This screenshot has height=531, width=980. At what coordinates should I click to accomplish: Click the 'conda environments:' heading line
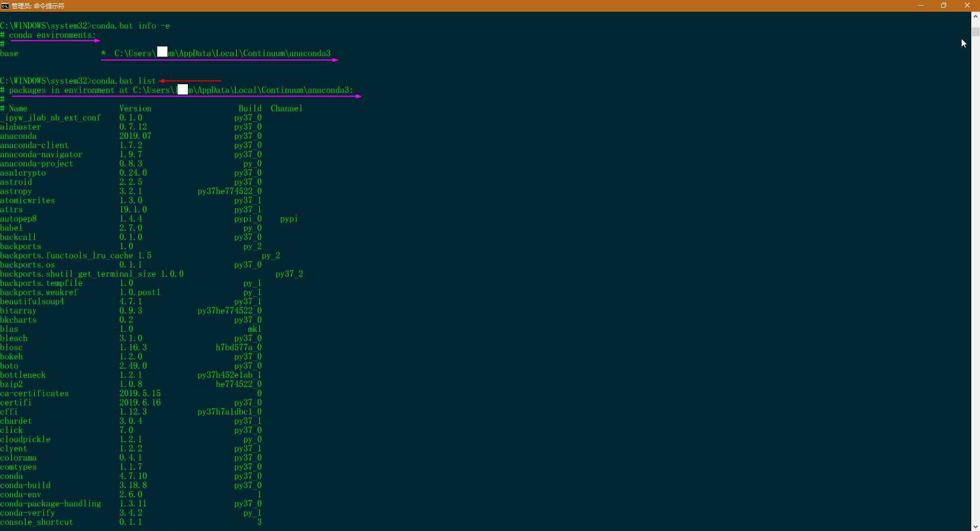pos(48,35)
